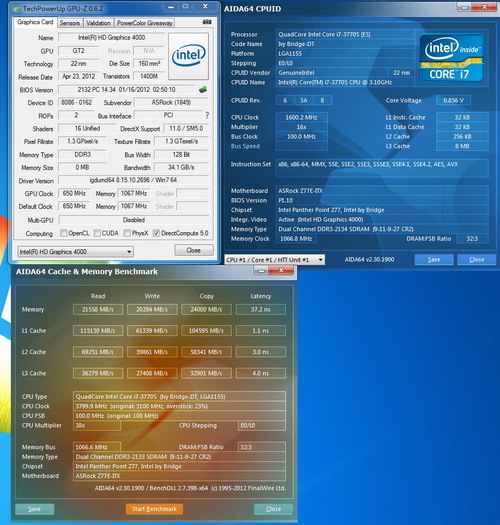Click the BIOS save chip icon in GPU-Z
This screenshot has height=525, width=500.
tap(203, 89)
